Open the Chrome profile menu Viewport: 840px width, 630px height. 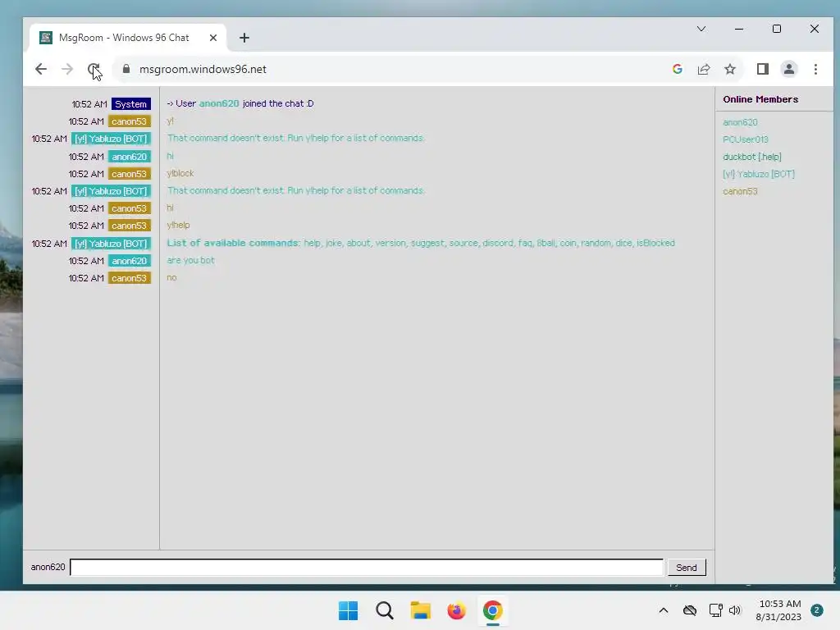(x=788, y=69)
